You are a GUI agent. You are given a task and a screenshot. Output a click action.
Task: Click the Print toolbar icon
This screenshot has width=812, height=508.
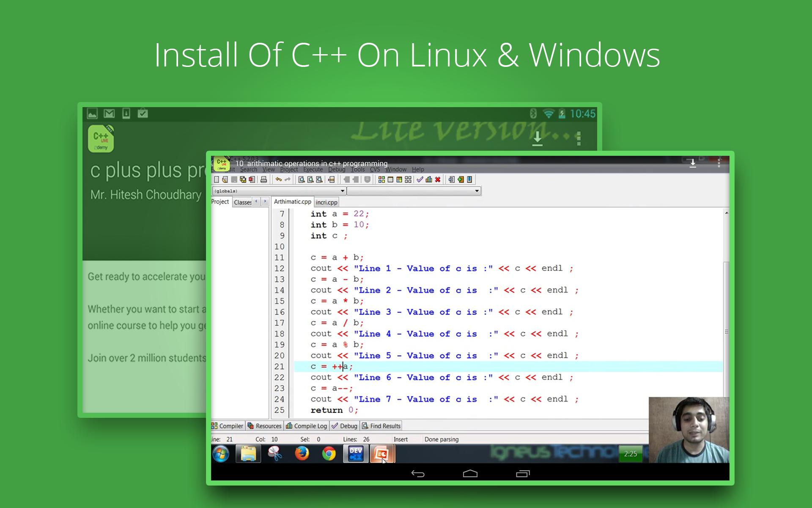click(263, 179)
